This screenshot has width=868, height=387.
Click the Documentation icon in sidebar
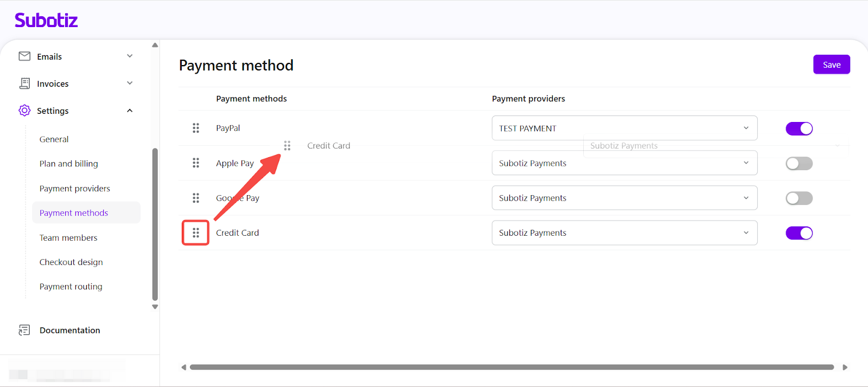24,330
